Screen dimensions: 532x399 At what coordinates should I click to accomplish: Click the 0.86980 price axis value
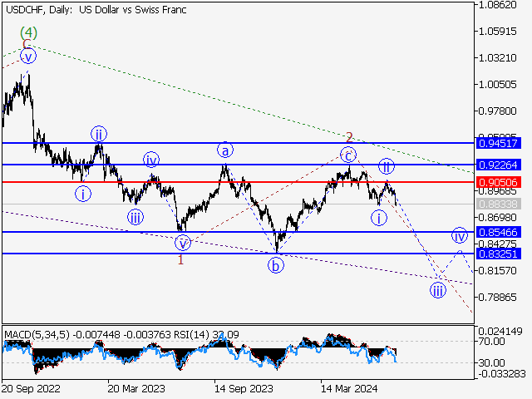497,217
